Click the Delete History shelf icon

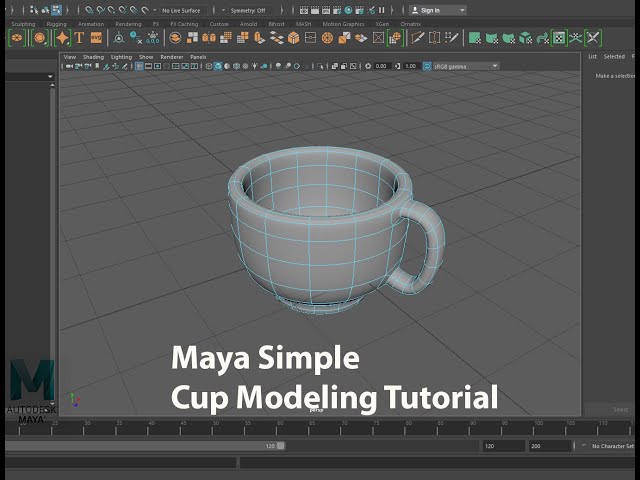(136, 38)
